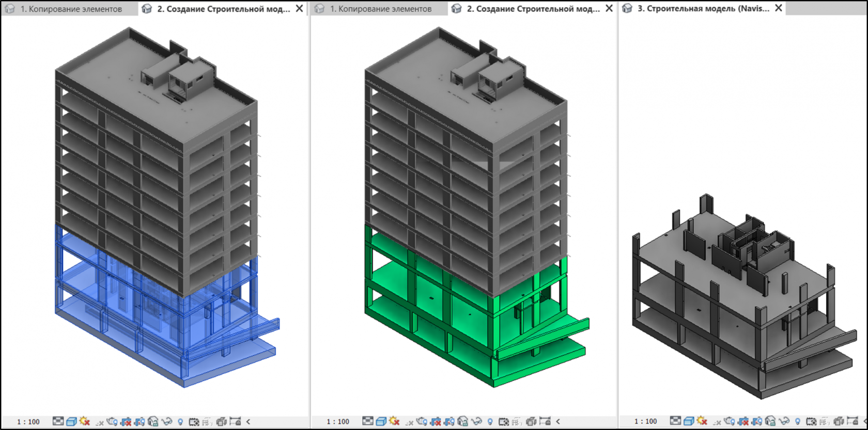This screenshot has width=868, height=430.
Task: Open Temporary View Properties in Navis model view
Action: (811, 421)
